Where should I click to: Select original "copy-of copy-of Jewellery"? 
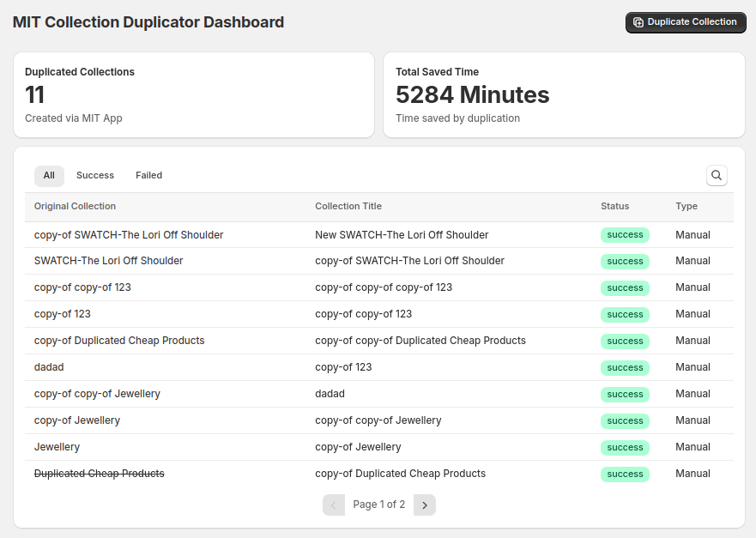click(97, 394)
